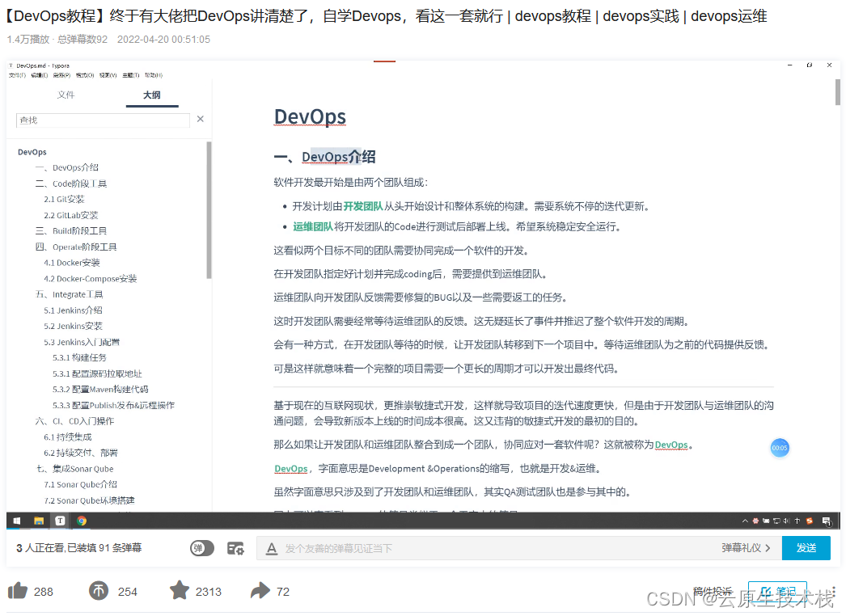The width and height of the screenshot is (846, 616).
Task: Jump to 四、Operate阶段工具 in outline
Action: point(76,247)
